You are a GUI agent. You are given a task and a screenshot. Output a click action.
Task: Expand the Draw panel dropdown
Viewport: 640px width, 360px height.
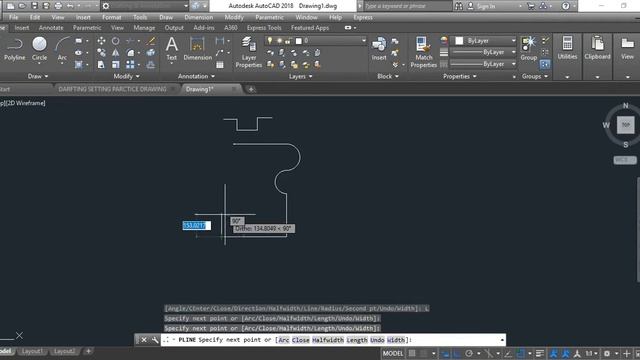tap(38, 76)
